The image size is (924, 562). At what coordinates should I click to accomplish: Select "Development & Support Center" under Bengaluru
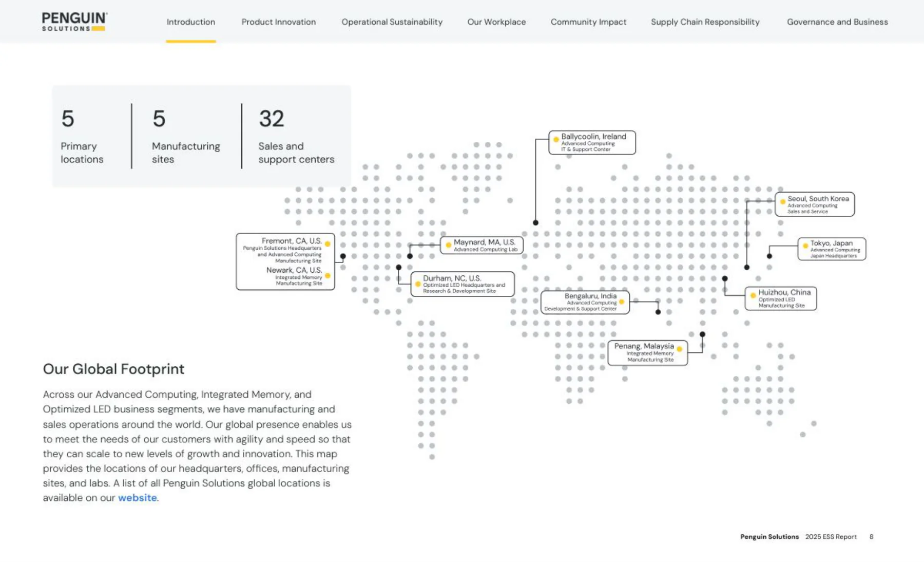581,309
